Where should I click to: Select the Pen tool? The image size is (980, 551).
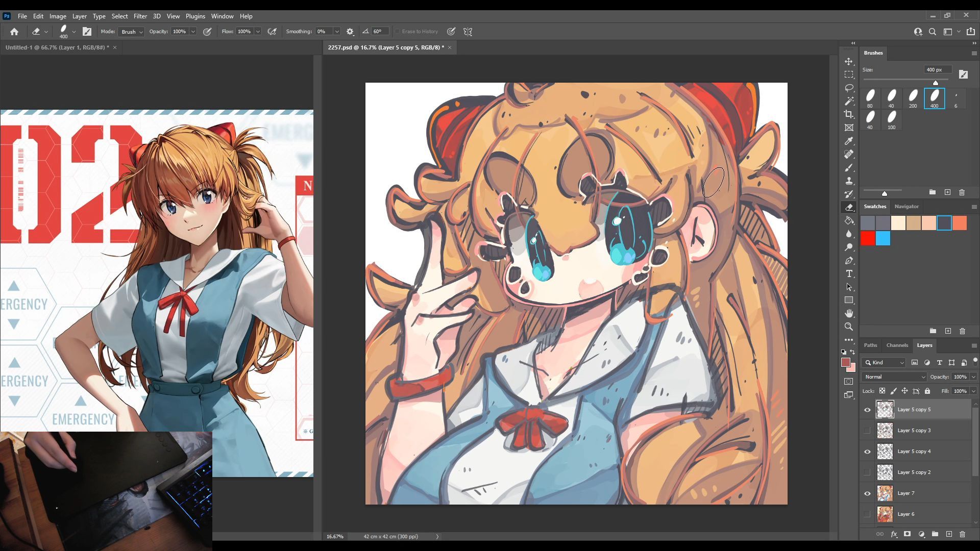849,260
